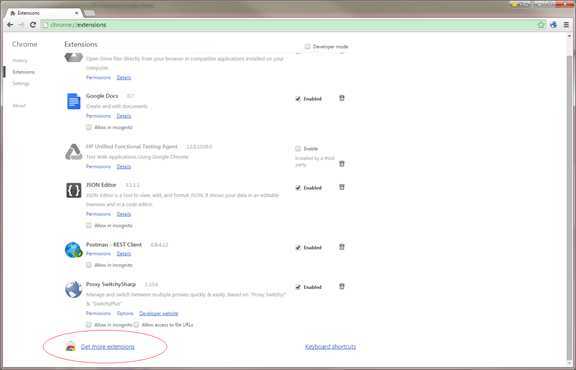Click the Google Docs extension name
The height and width of the screenshot is (370, 576).
[x=102, y=96]
